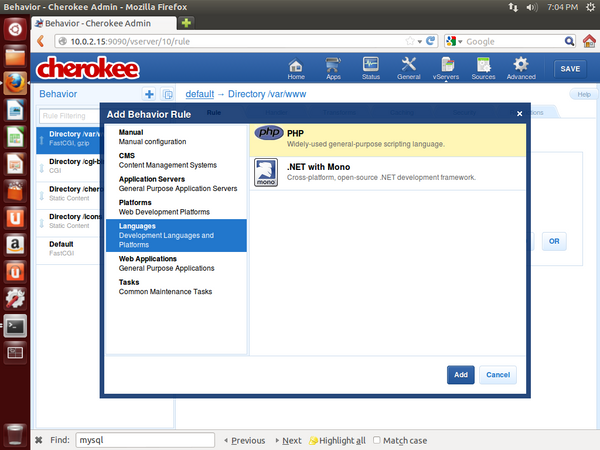
Task: Open the clock showing 7:04 PM
Action: click(562, 7)
